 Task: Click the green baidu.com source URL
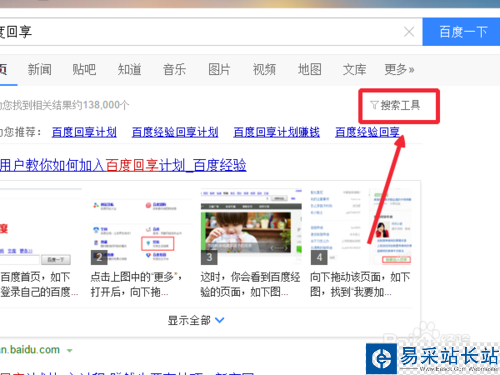(x=30, y=350)
